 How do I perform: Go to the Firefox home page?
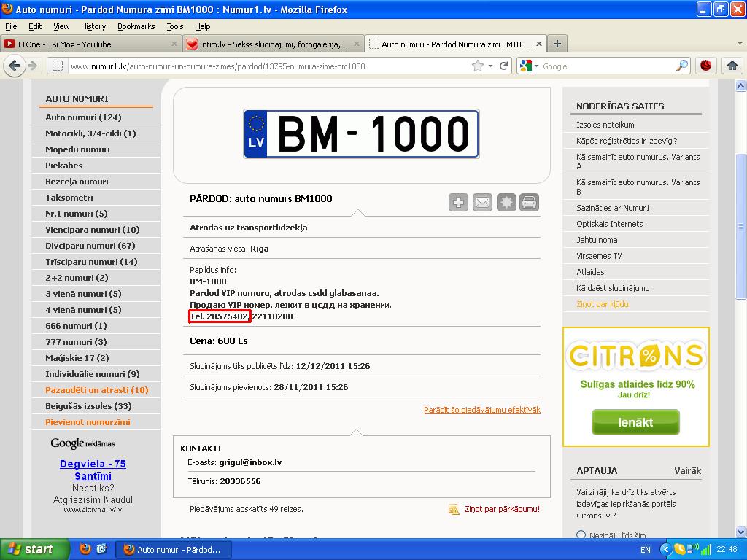coord(732,66)
